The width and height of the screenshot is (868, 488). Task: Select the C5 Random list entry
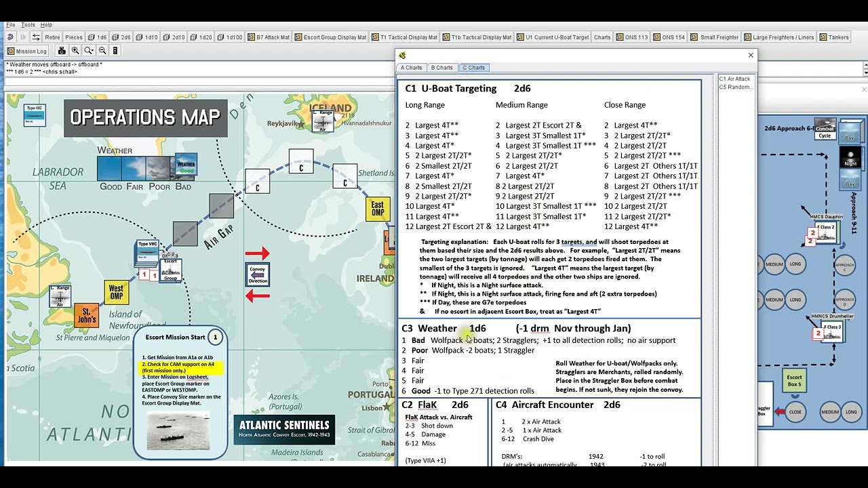[x=736, y=87]
